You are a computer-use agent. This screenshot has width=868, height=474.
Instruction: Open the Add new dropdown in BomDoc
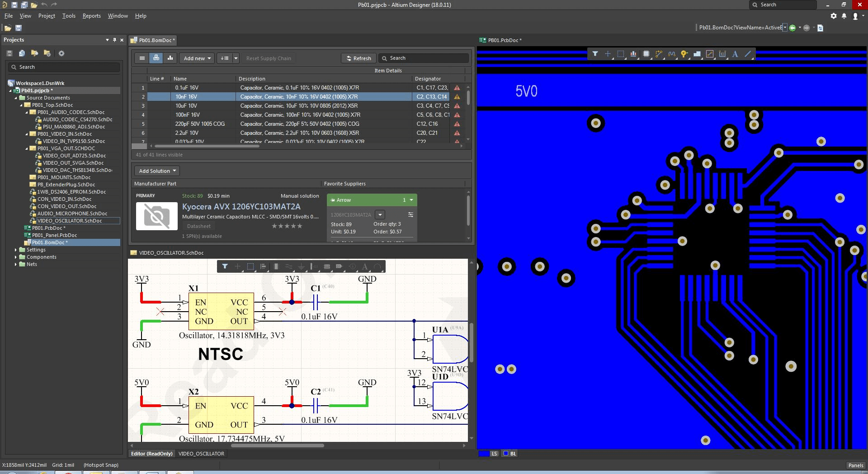pos(196,58)
